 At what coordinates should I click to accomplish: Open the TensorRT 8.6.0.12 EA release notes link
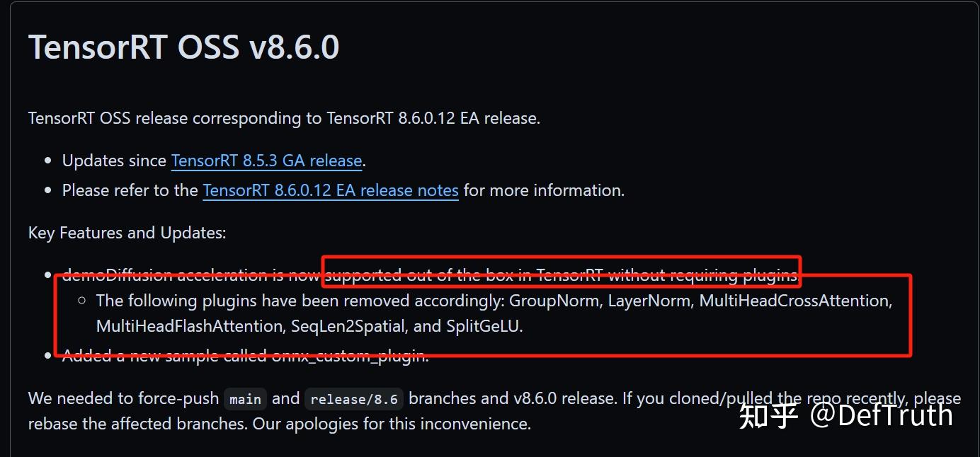tap(331, 190)
